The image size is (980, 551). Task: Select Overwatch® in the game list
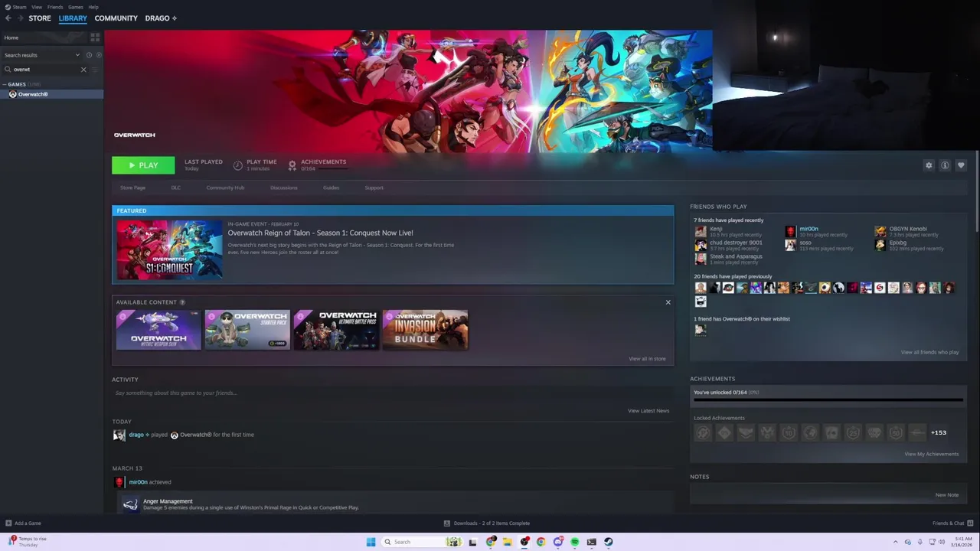tap(52, 94)
